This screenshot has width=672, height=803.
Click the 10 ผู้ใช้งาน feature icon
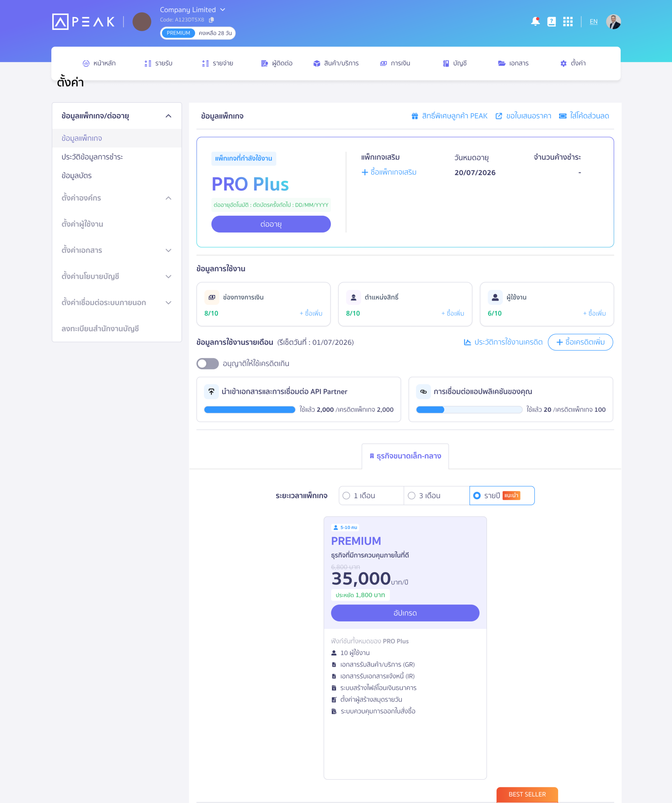[334, 653]
